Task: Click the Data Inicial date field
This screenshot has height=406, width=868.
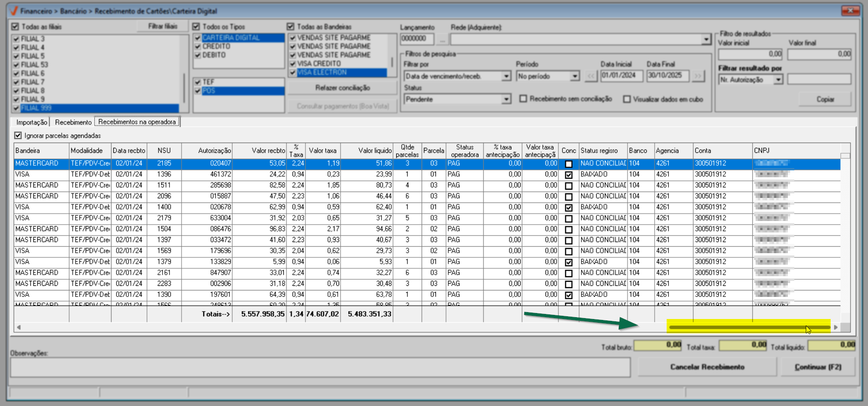Action: [x=621, y=75]
